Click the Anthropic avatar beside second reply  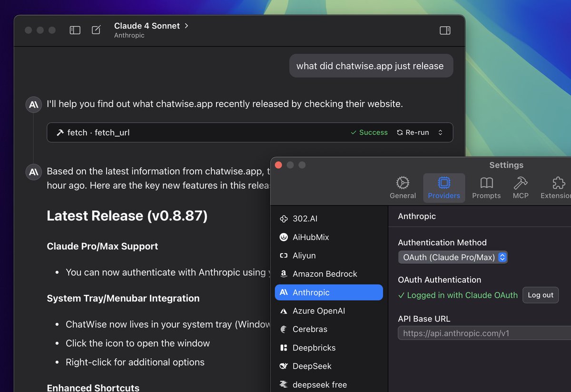tap(34, 172)
